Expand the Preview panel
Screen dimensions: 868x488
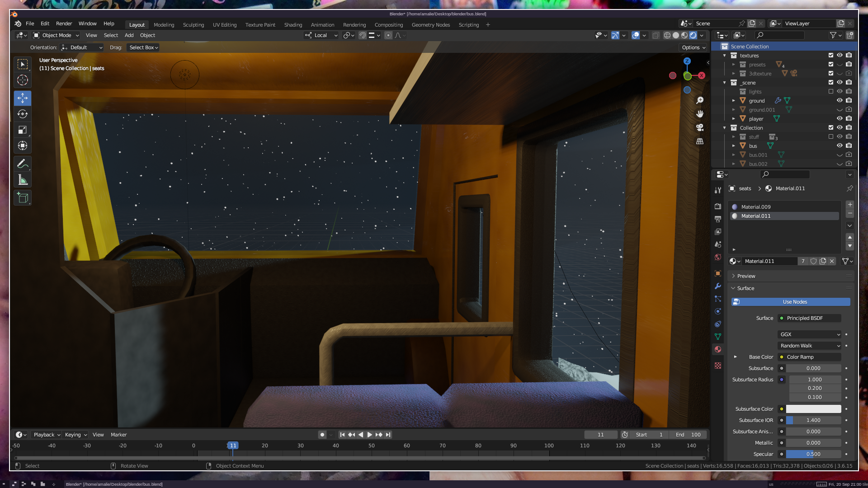(746, 276)
